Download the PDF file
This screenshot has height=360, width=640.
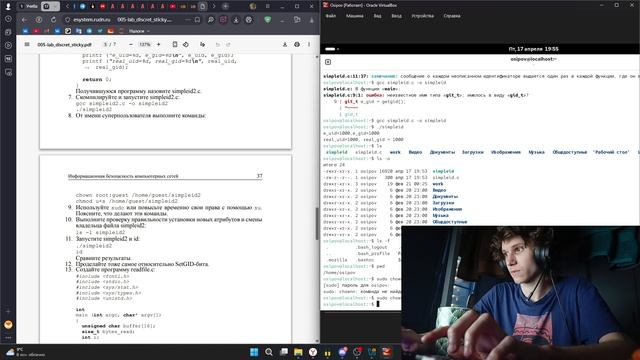tap(285, 44)
